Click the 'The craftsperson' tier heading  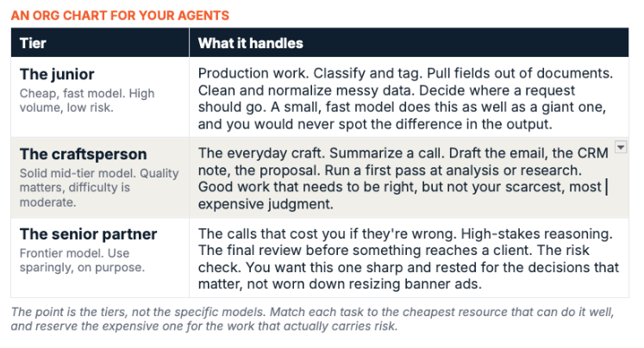(84, 154)
